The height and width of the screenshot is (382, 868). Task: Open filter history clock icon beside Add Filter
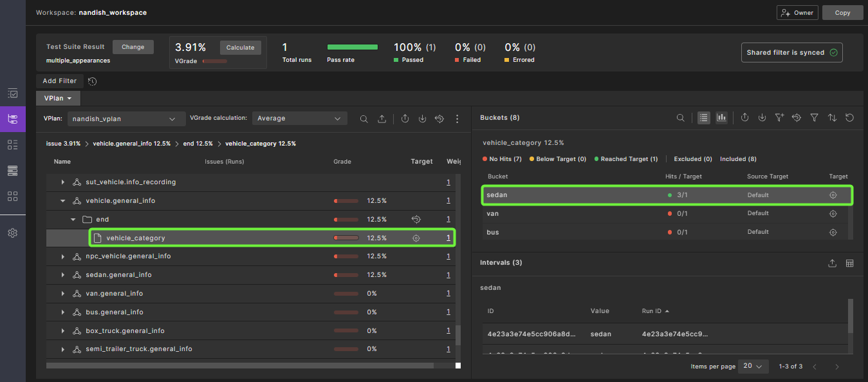93,81
